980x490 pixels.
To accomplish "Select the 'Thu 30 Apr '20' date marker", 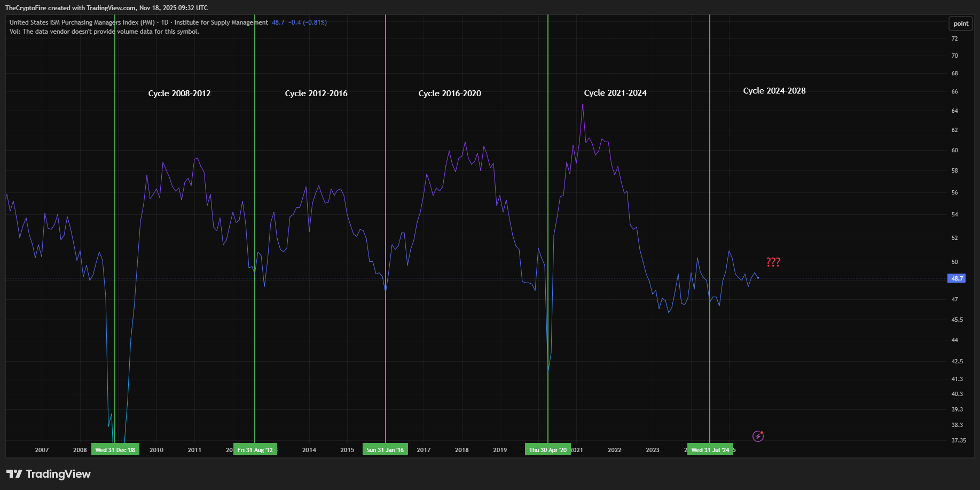I will pos(548,449).
